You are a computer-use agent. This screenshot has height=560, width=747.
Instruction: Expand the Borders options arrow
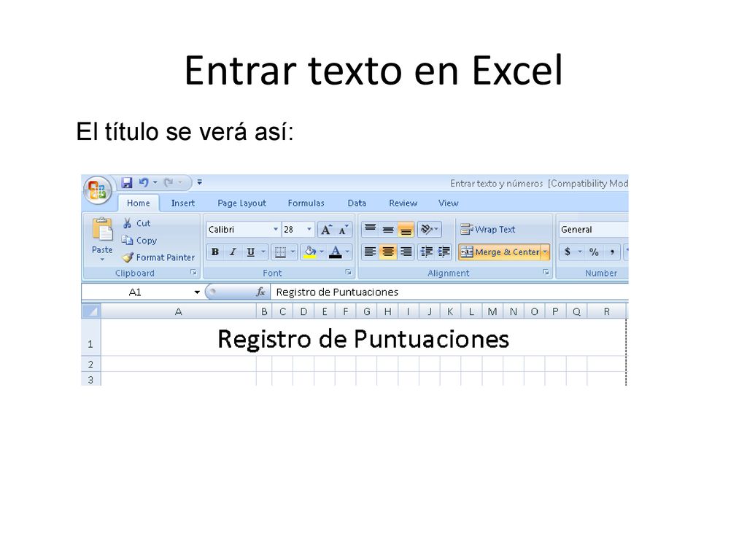(x=293, y=252)
